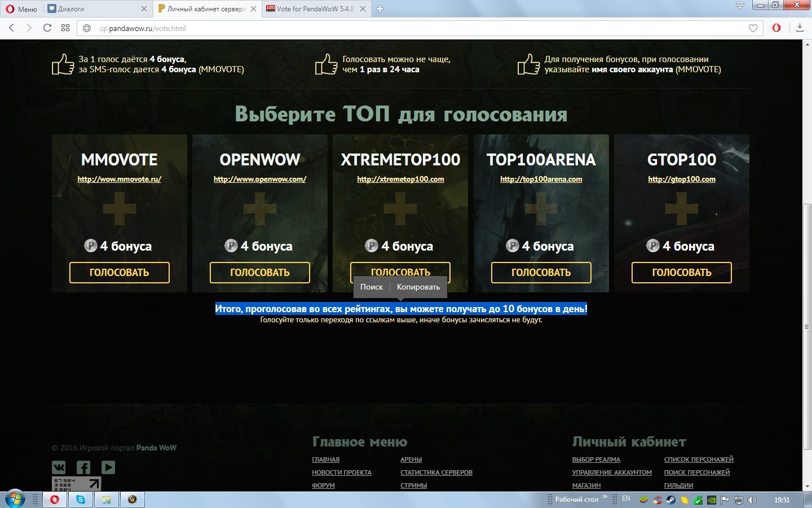Open СТАТИСТИКА СЕРВЕРОВ footer link
This screenshot has width=812, height=508.
[436, 472]
